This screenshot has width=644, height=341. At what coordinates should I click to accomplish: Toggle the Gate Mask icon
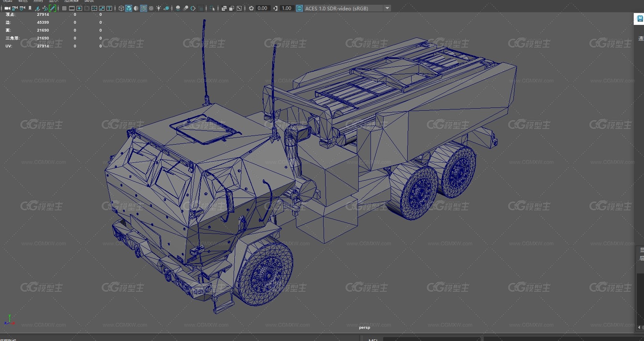(87, 8)
